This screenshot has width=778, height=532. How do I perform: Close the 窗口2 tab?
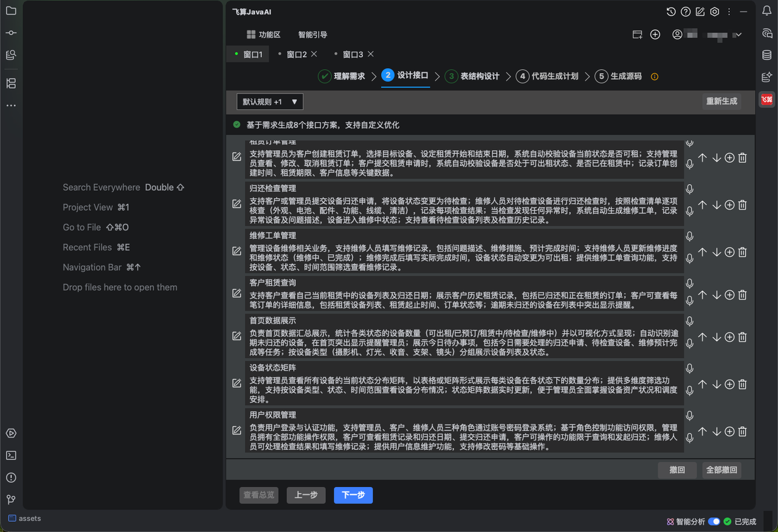pyautogui.click(x=314, y=54)
